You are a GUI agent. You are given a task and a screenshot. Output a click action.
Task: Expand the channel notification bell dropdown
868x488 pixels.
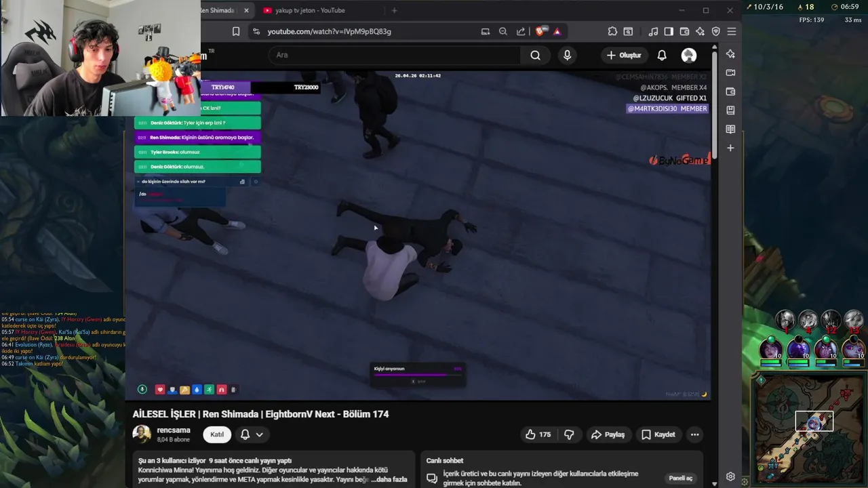[252, 434]
